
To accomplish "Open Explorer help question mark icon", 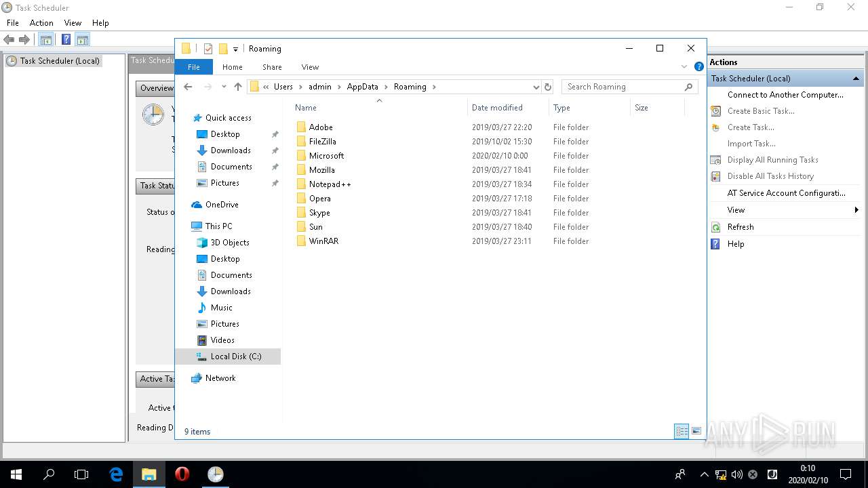I will (x=699, y=66).
